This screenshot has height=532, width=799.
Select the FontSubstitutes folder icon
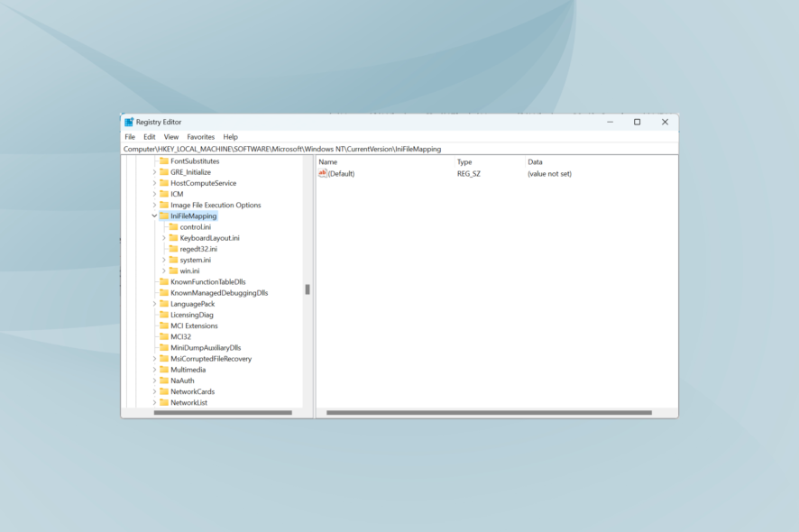click(x=164, y=161)
